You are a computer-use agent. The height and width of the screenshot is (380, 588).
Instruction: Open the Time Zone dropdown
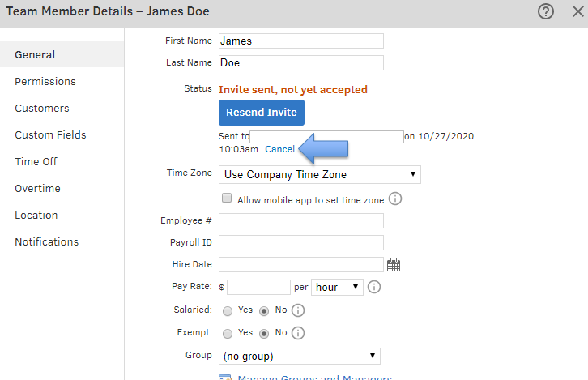click(x=320, y=174)
